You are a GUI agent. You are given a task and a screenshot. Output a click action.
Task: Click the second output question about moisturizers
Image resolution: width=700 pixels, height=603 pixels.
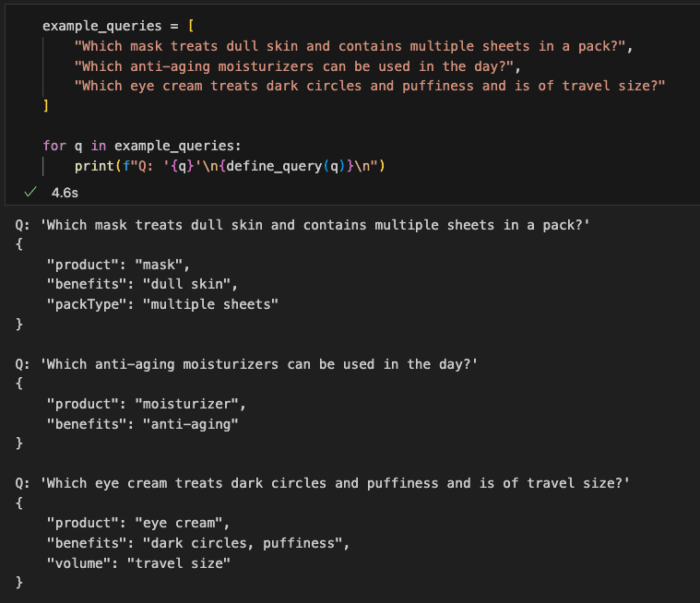246,364
